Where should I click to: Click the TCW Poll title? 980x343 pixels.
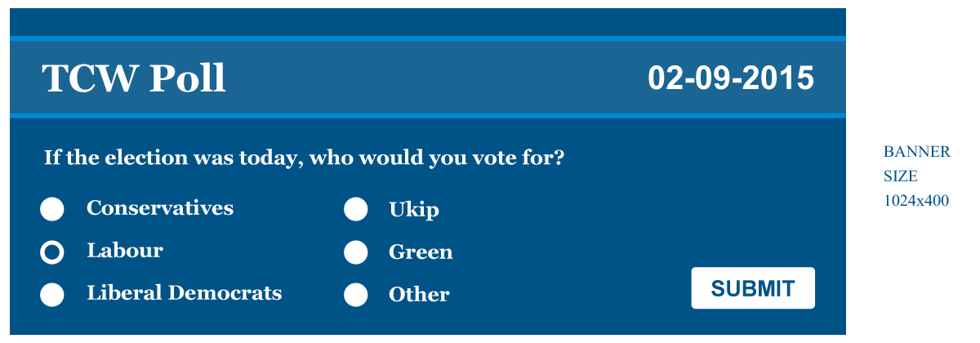[134, 78]
